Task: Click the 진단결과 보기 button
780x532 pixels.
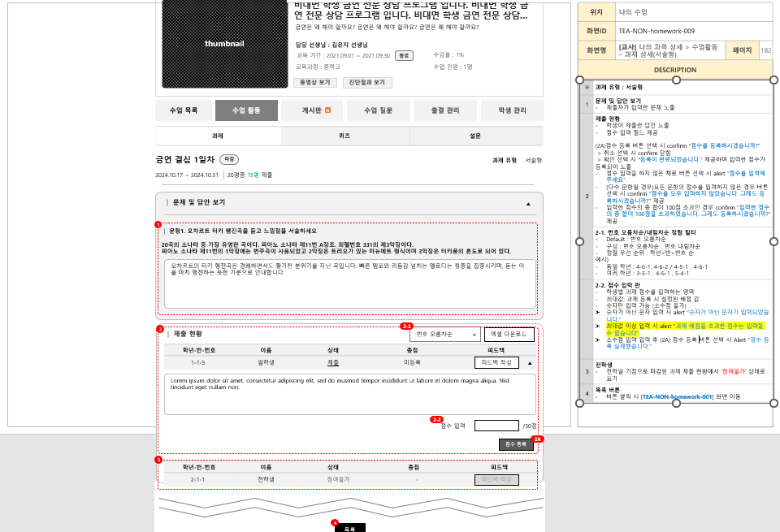Action: click(368, 82)
